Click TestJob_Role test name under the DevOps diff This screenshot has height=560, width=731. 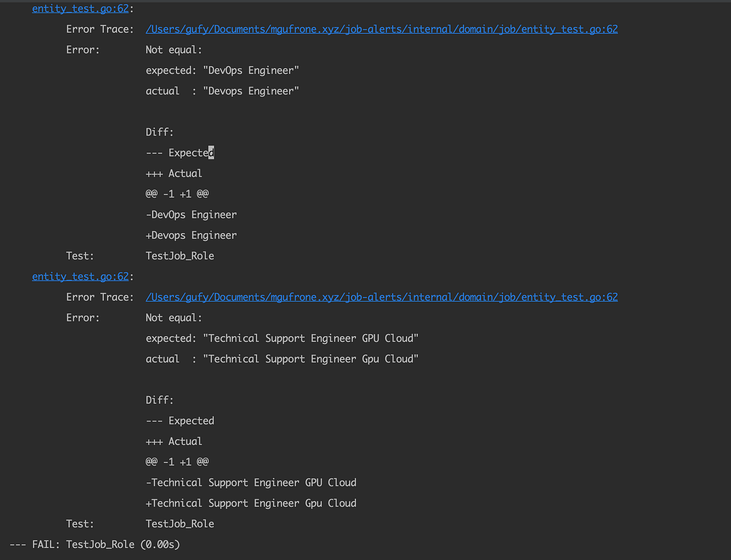[x=180, y=256]
